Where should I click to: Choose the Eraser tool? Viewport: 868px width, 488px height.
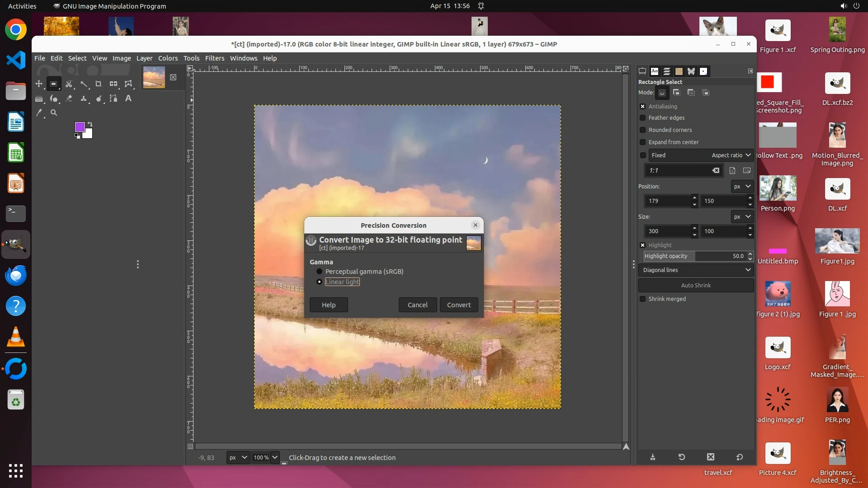69,99
